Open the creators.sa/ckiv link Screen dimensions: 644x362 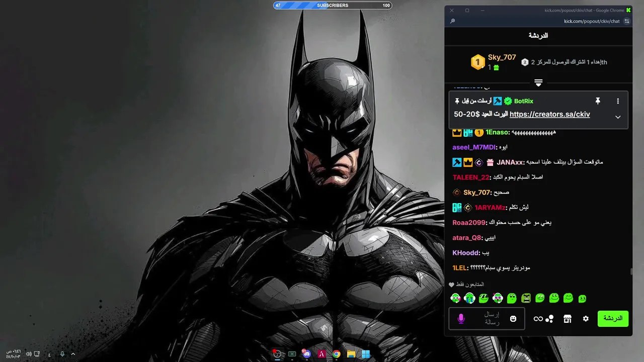pos(549,115)
